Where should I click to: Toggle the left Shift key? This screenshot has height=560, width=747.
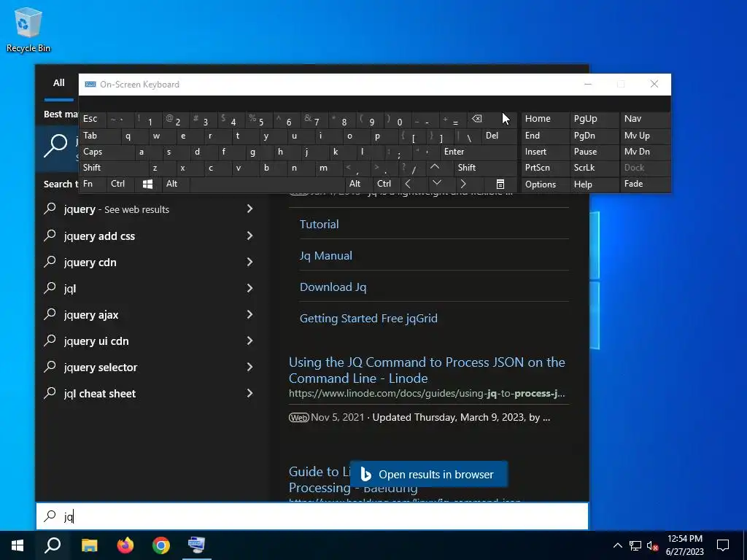tap(115, 168)
